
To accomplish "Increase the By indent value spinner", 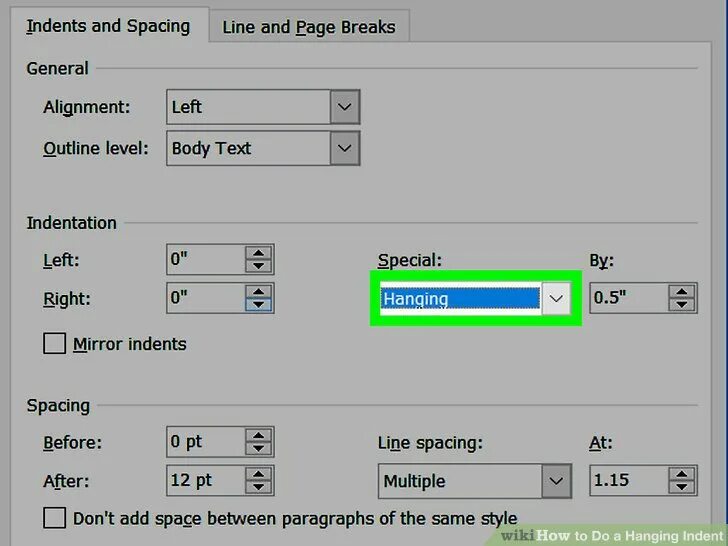I will coord(682,292).
